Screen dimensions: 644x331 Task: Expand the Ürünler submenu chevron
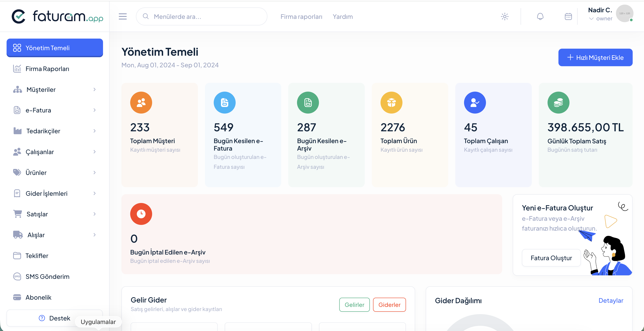coord(94,173)
